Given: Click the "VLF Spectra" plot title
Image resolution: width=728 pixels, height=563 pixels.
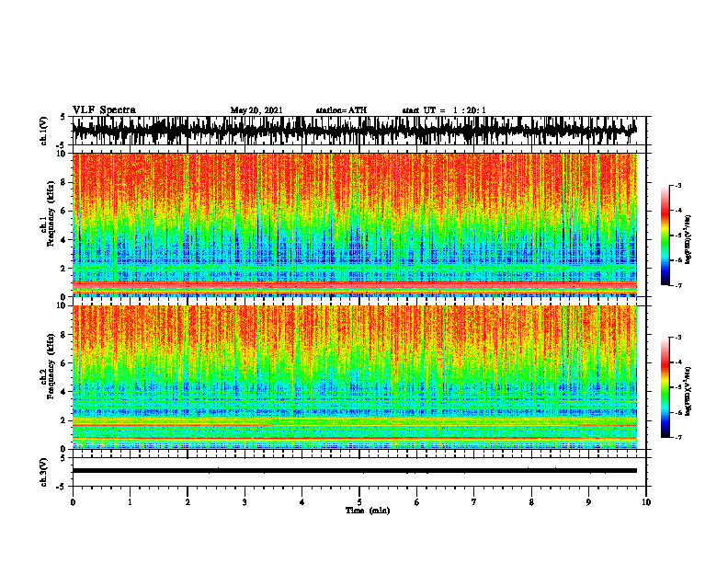Looking at the screenshot, I should point(104,110).
